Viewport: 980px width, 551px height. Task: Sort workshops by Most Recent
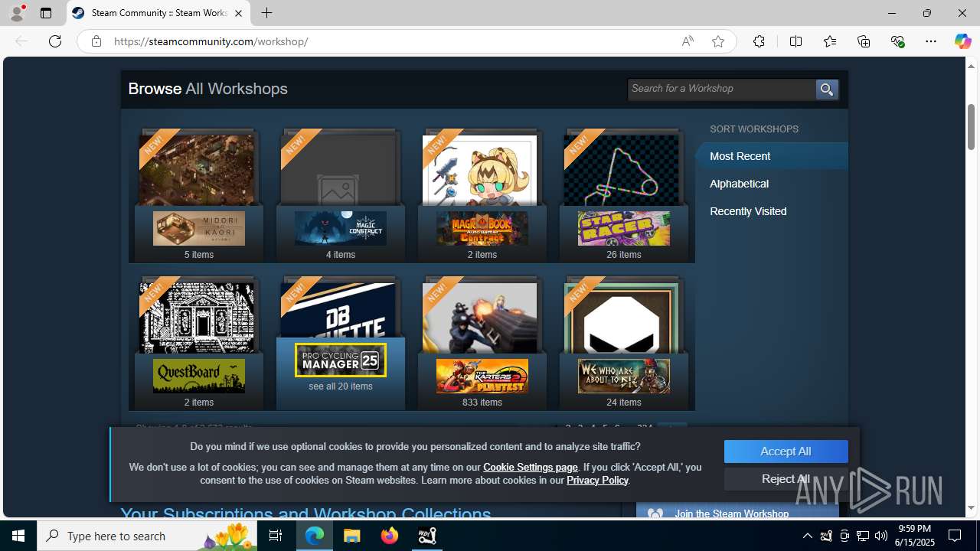tap(771, 156)
